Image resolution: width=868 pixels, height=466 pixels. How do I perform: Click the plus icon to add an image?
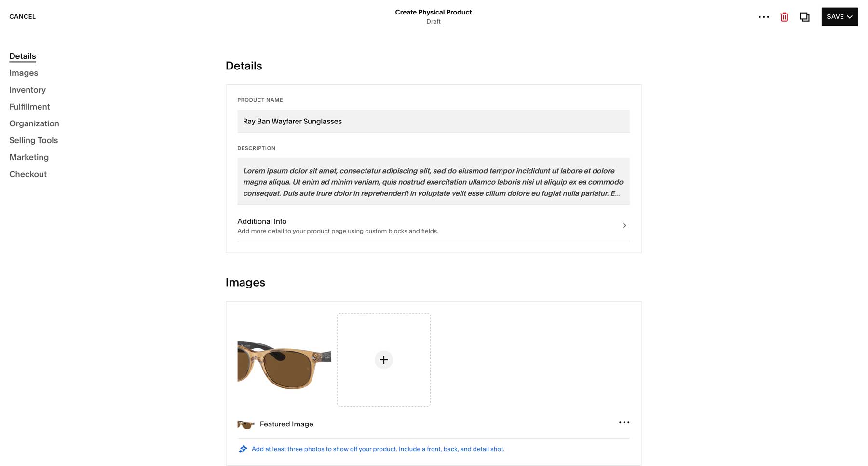pos(383,360)
